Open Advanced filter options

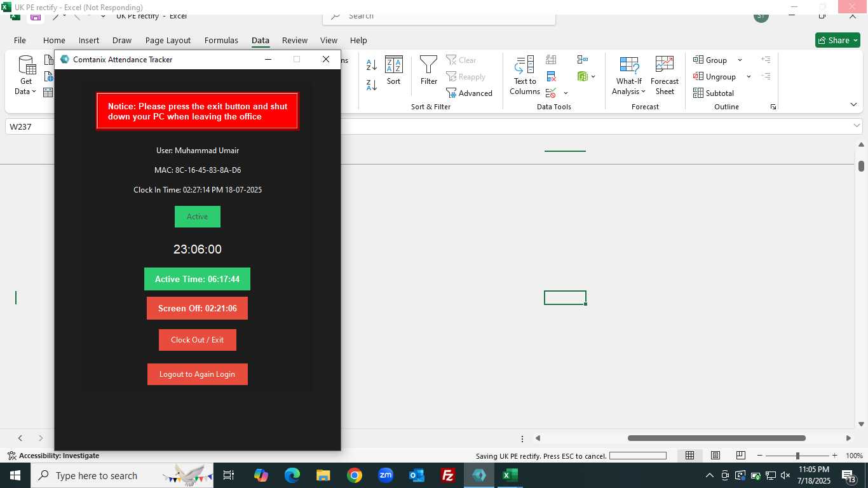pos(470,93)
